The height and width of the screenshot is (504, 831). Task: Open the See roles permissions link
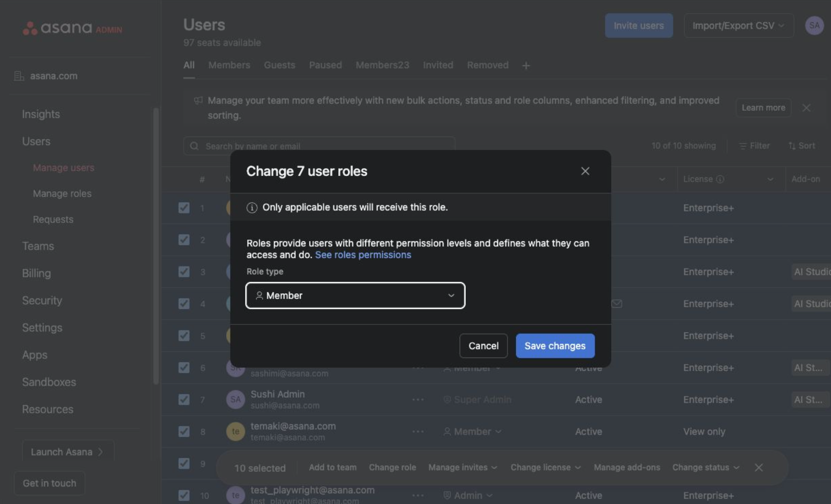tap(363, 255)
